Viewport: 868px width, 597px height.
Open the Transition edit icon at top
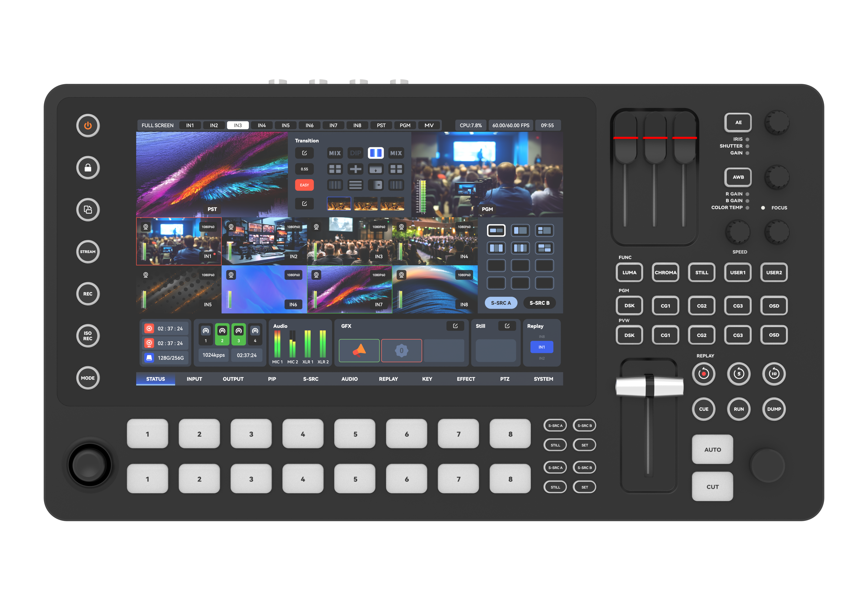(x=304, y=153)
